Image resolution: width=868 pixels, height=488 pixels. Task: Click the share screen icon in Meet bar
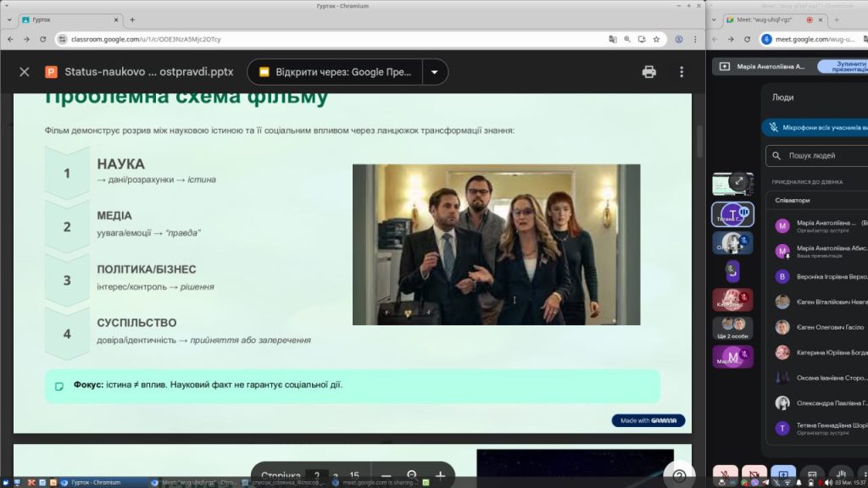click(783, 474)
